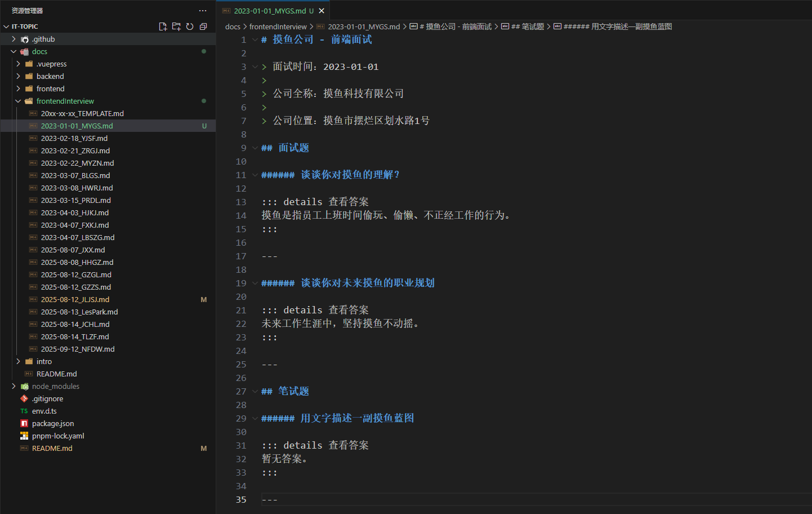Open the package.json file
Viewport: 812px width, 514px height.
(53, 423)
